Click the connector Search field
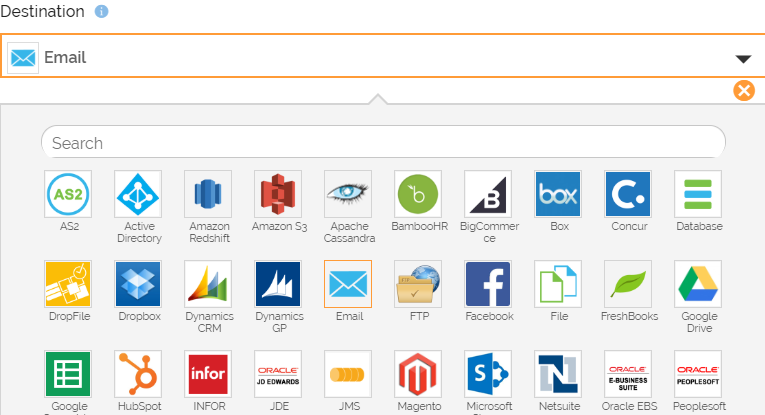This screenshot has width=765, height=415. pyautogui.click(x=383, y=143)
